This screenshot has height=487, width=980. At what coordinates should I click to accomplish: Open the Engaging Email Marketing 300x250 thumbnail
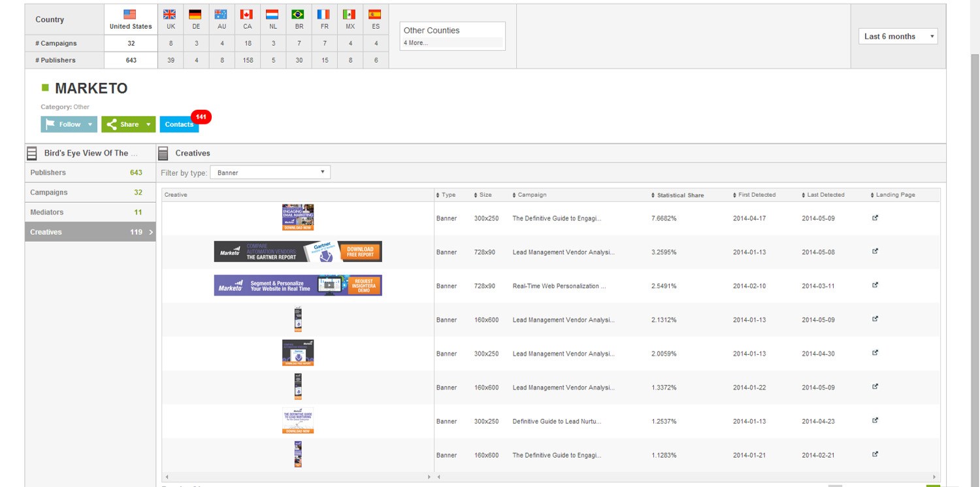click(298, 217)
